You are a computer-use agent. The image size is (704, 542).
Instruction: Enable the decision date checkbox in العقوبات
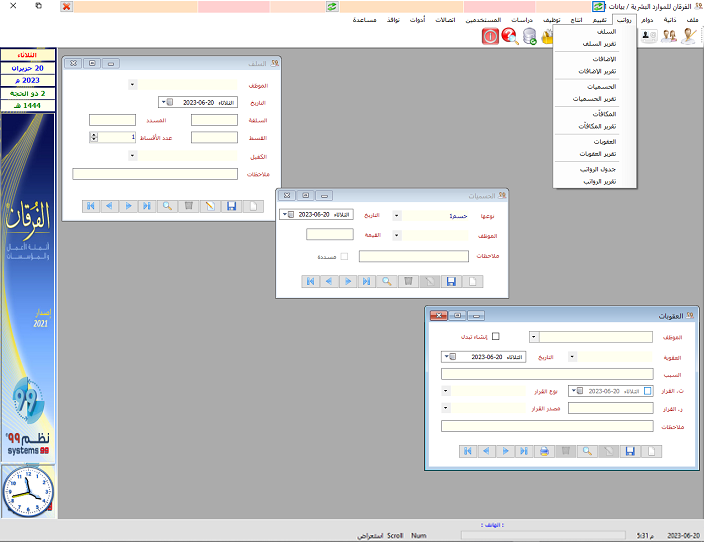click(648, 391)
